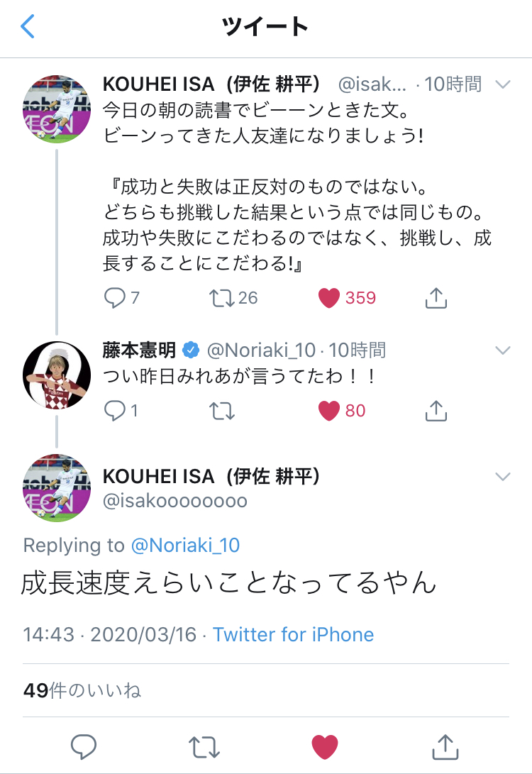Reply to the first tweet with 7 replies

pyautogui.click(x=113, y=298)
